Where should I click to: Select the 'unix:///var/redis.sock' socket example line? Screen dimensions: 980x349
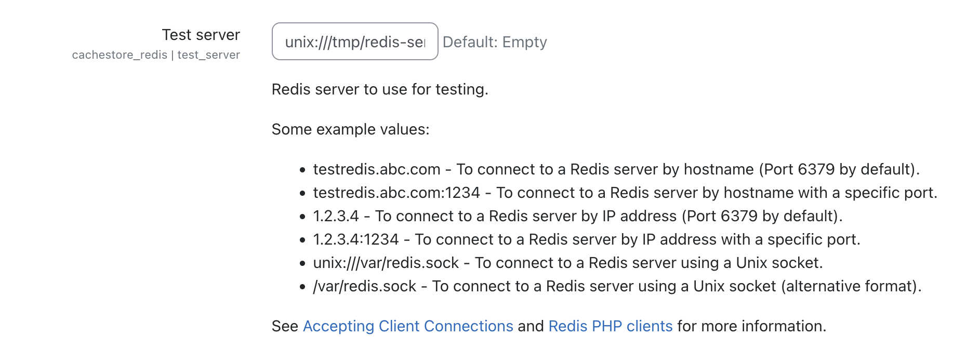(568, 263)
